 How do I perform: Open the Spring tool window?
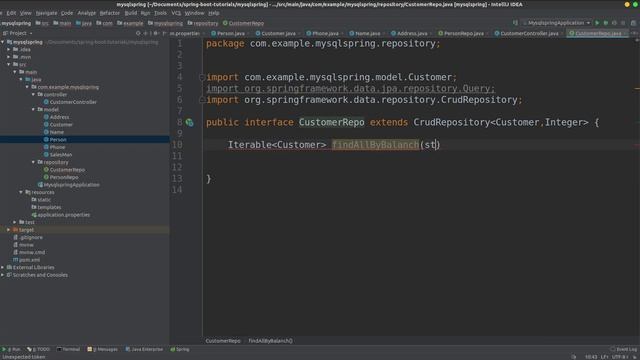click(180, 349)
